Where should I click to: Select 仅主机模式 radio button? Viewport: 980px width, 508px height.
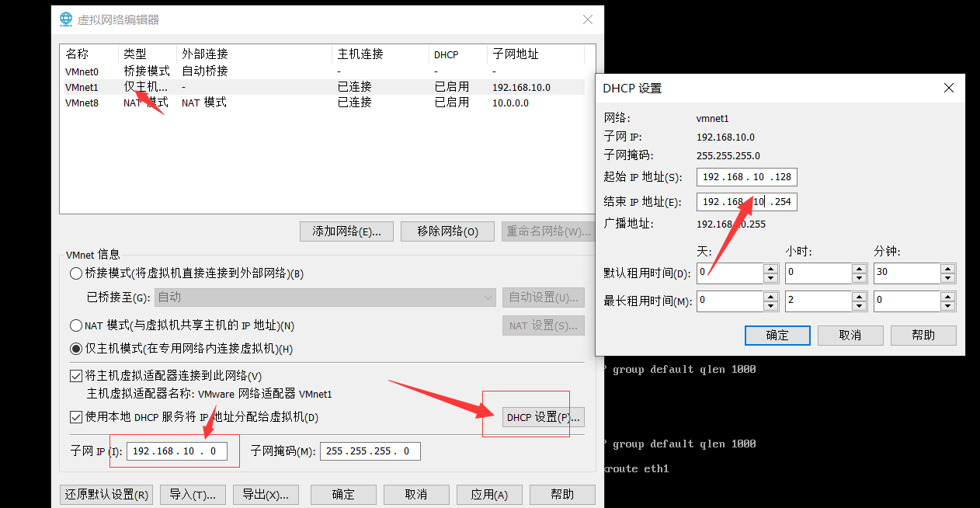(75, 349)
